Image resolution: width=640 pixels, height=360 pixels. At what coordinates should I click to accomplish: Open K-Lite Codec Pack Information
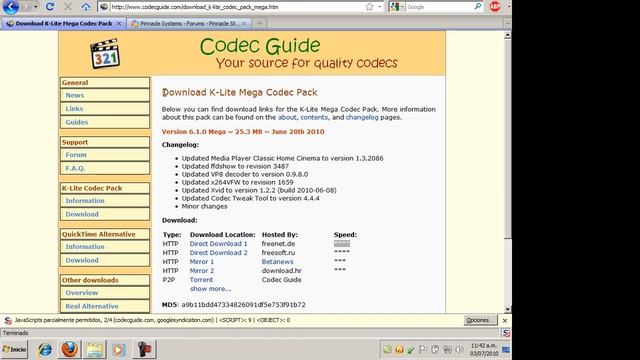105,201
